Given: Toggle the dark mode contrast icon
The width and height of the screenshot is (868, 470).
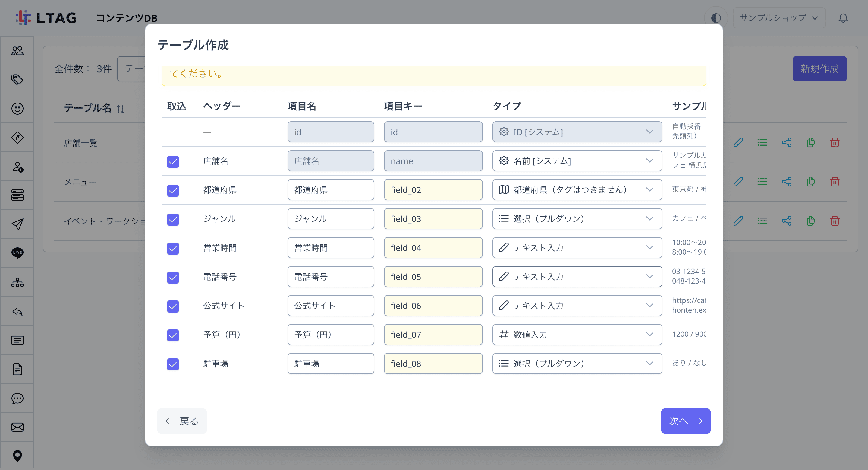Looking at the screenshot, I should pos(716,18).
